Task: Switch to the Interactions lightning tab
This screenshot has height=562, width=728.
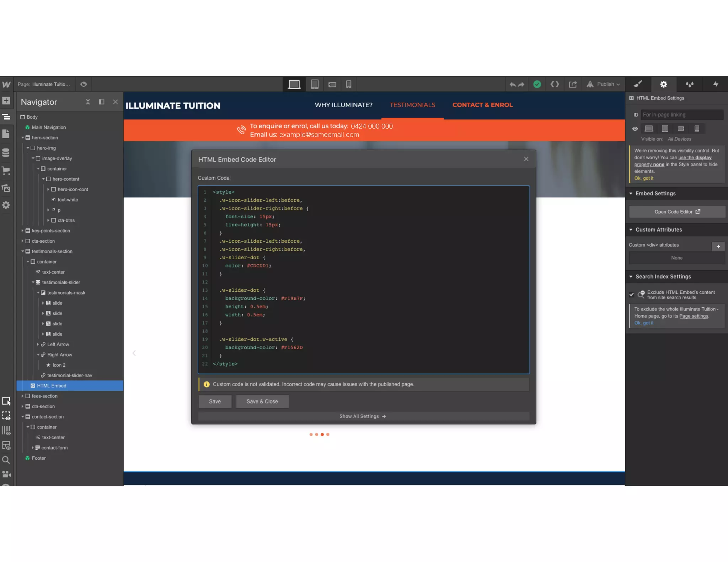Action: point(715,84)
